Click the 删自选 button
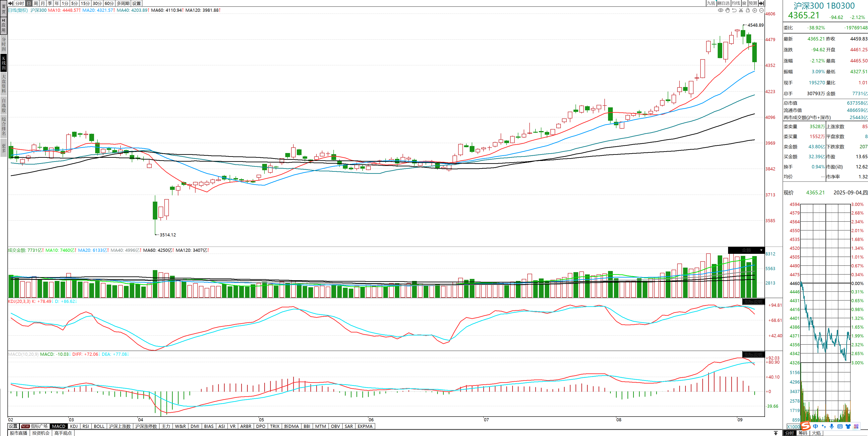Viewport: 868px width, 436px height. [x=723, y=3]
